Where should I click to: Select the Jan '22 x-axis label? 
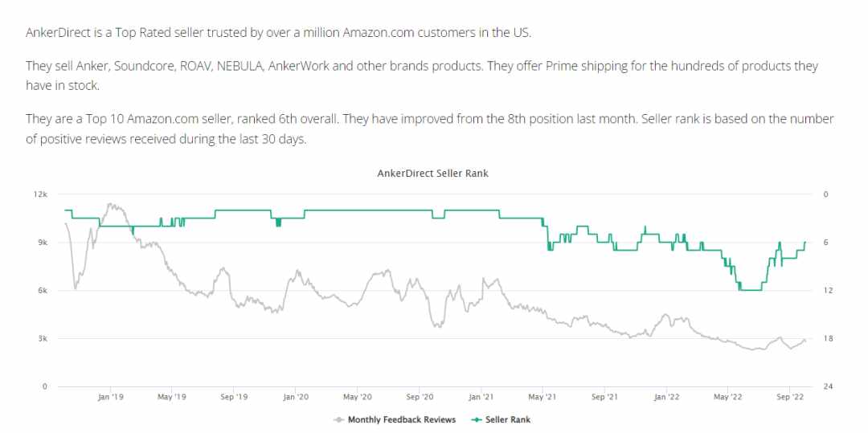pyautogui.click(x=666, y=397)
